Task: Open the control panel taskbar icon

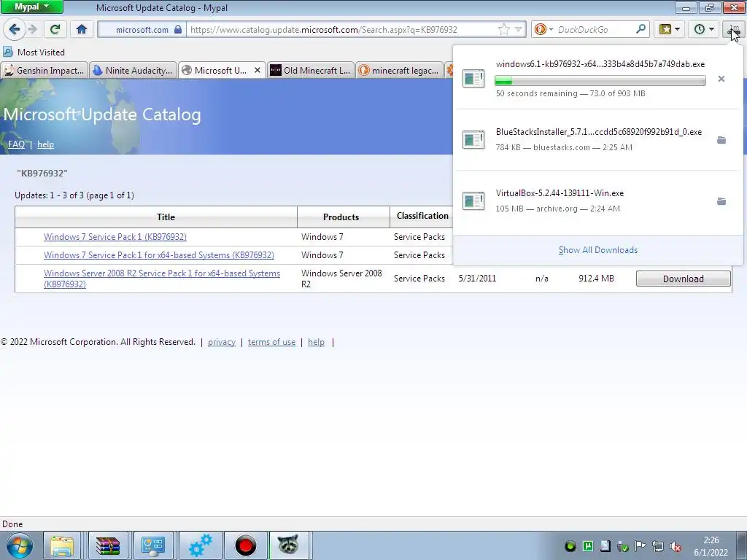Action: pyautogui.click(x=153, y=545)
